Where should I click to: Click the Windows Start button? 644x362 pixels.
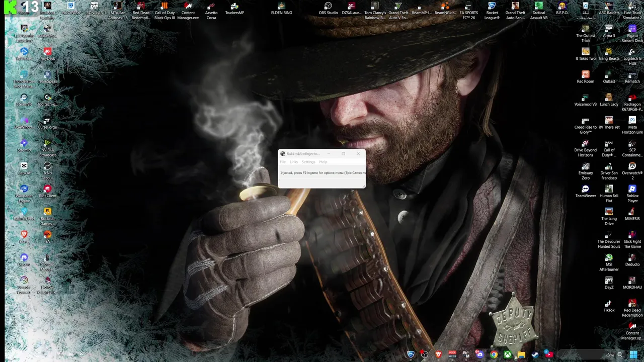(x=633, y=355)
